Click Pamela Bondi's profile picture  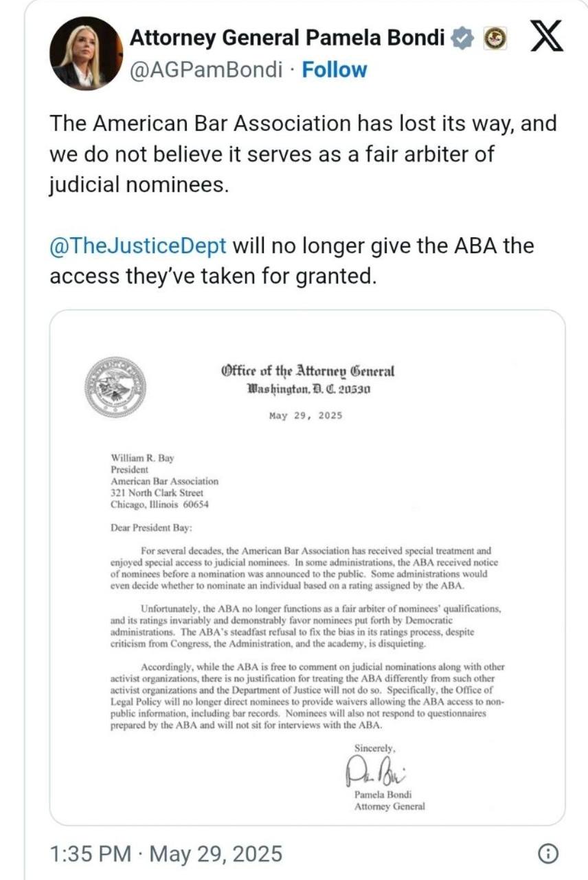tap(84, 52)
